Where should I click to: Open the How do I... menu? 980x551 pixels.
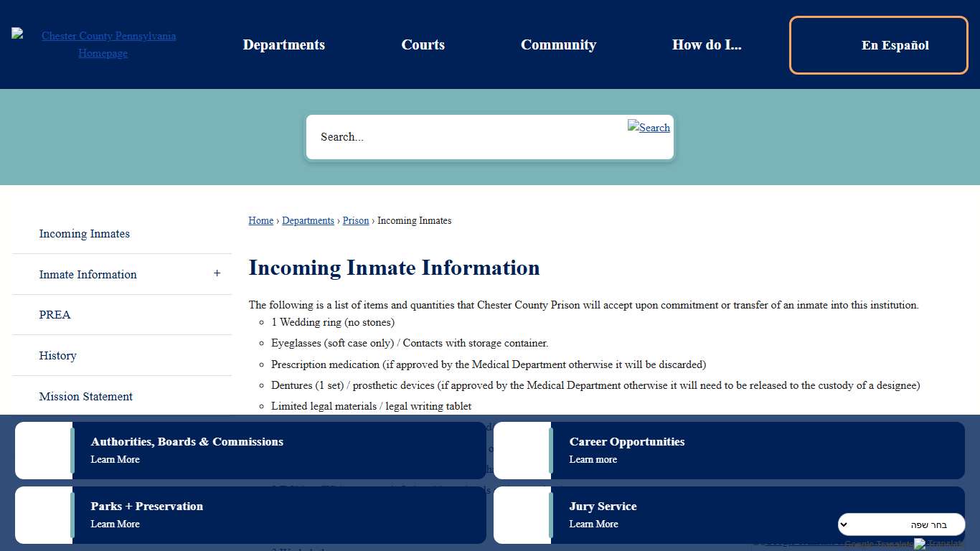tap(707, 44)
